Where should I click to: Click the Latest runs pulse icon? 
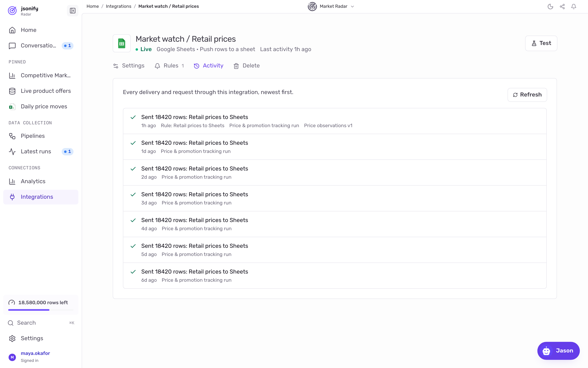pyautogui.click(x=12, y=152)
